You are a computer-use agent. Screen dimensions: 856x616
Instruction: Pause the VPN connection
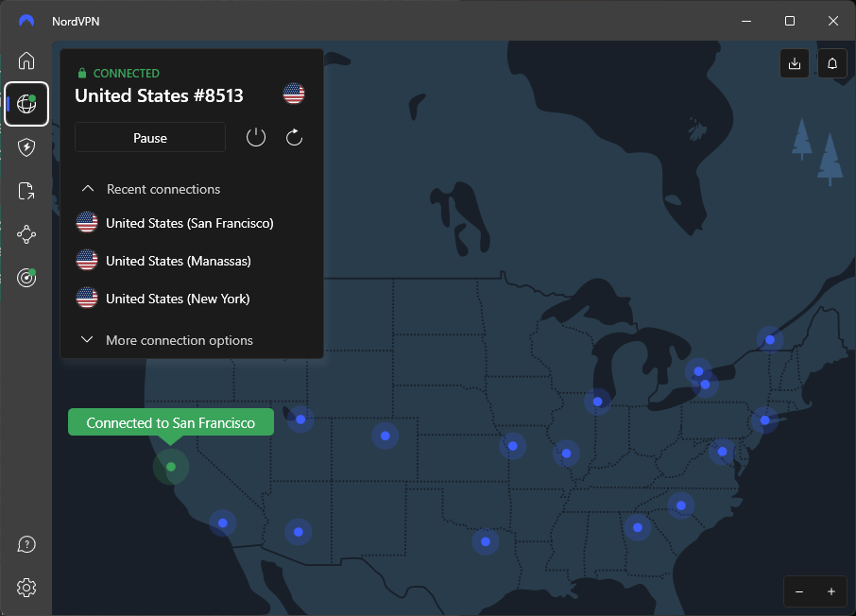pyautogui.click(x=150, y=137)
